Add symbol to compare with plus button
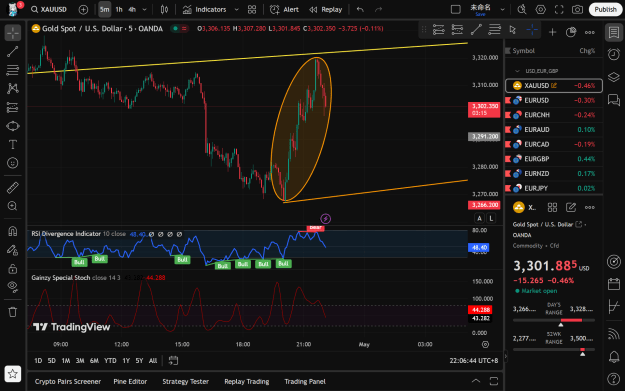625x391 pixels. (x=83, y=9)
